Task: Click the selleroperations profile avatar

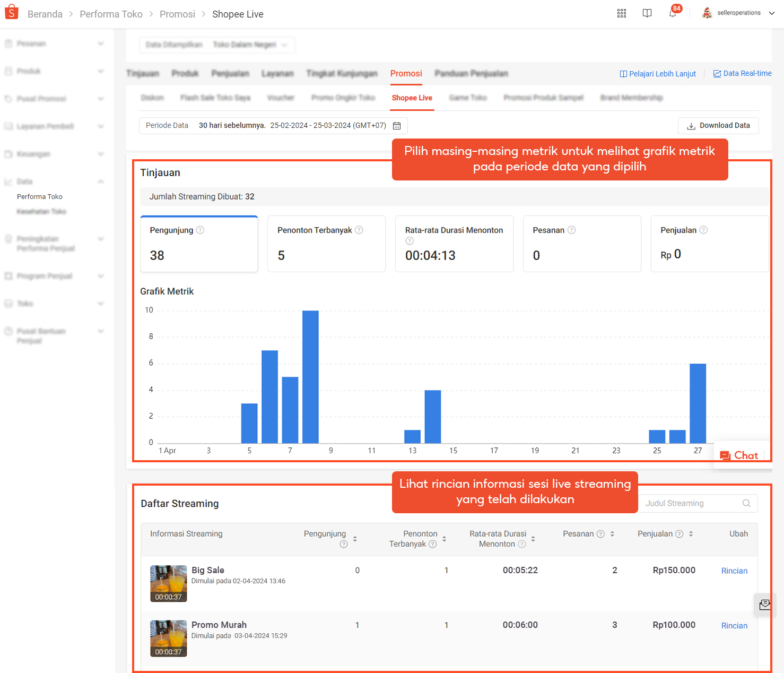Action: [707, 13]
